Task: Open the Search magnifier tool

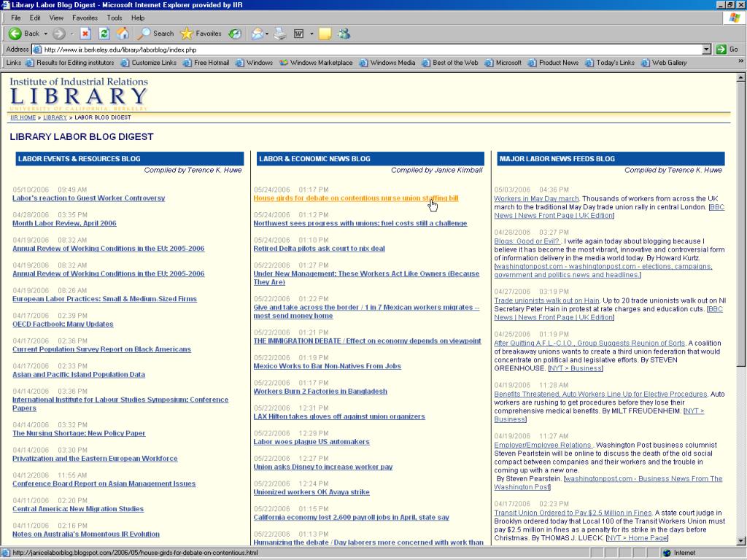Action: [x=143, y=34]
